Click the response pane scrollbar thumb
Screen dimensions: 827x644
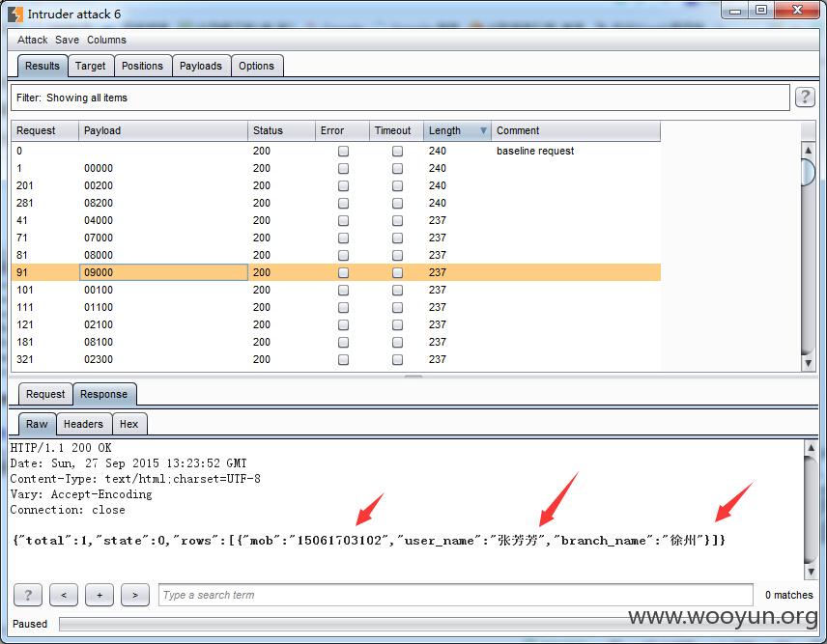coord(811,509)
